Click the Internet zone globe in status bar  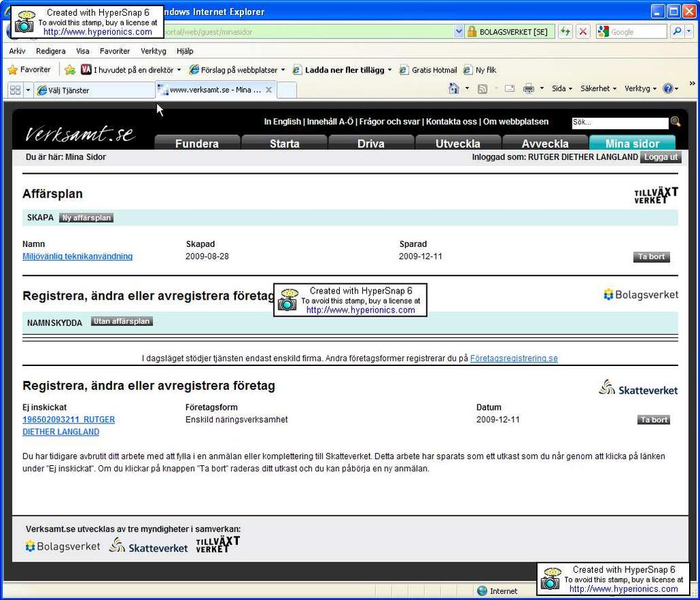pos(482,590)
